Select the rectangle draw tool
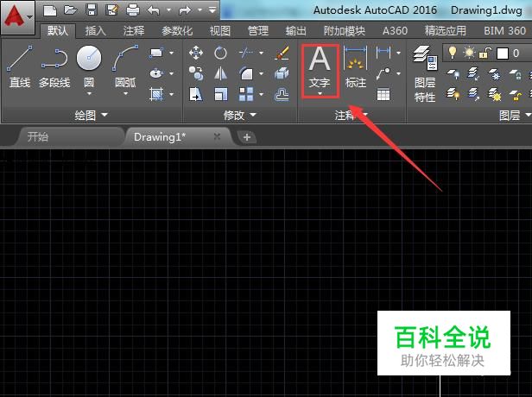The width and height of the screenshot is (532, 397). click(x=156, y=53)
